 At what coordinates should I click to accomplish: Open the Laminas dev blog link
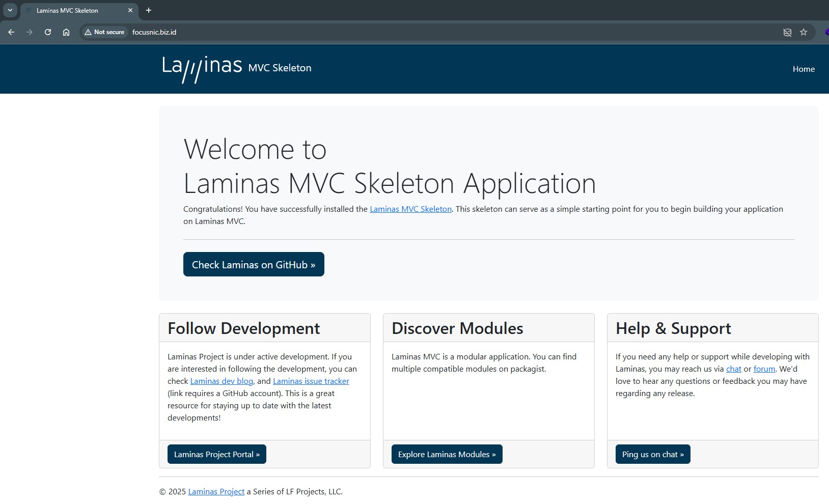tap(222, 381)
